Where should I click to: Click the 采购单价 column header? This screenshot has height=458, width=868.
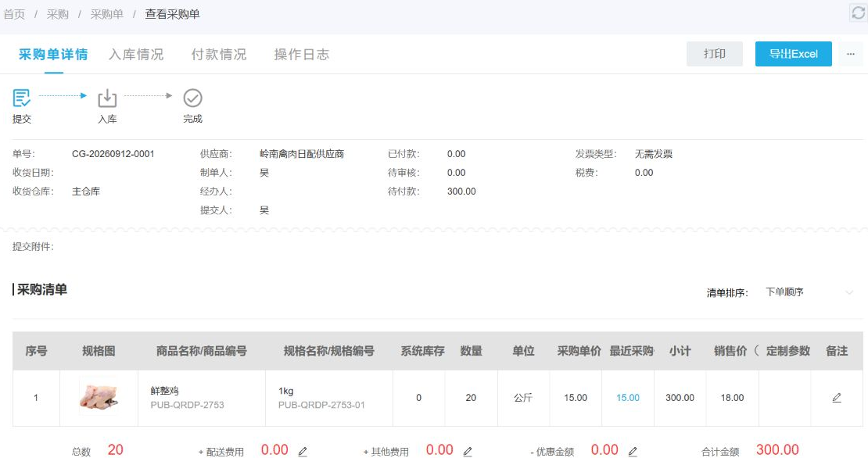(x=579, y=351)
